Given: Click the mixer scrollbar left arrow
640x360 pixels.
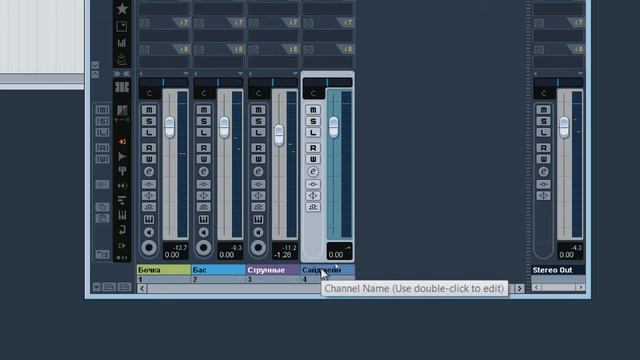Looking at the screenshot, I should [142, 289].
